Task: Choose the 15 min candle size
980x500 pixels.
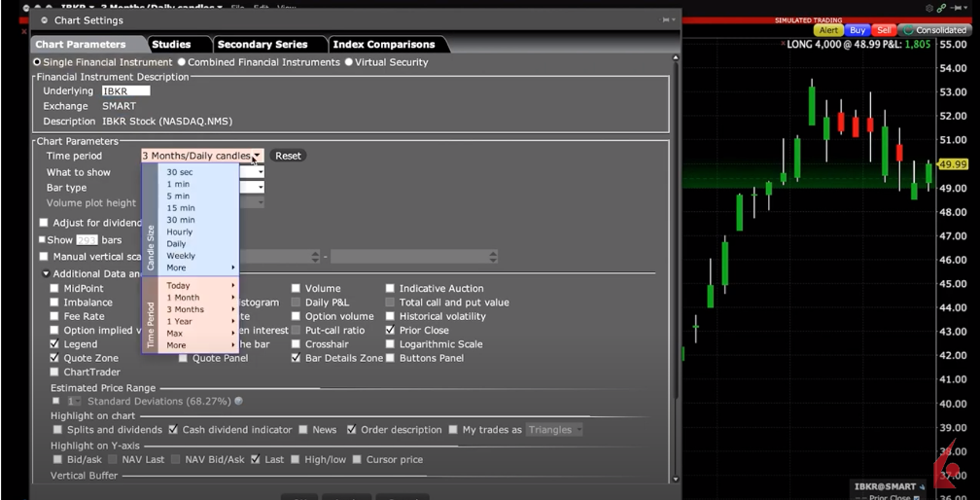Action: coord(181,208)
